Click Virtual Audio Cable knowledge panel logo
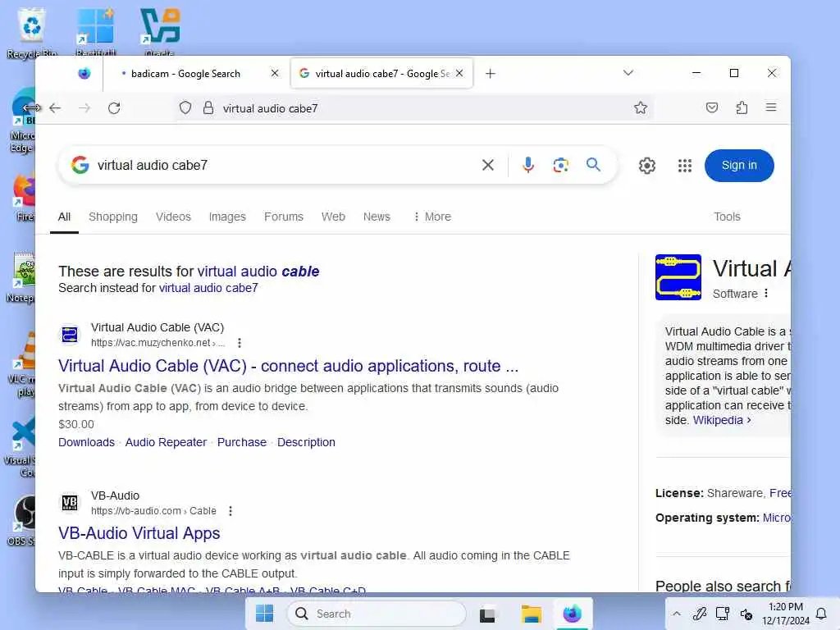Screen dimensions: 840x630 tap(678, 277)
